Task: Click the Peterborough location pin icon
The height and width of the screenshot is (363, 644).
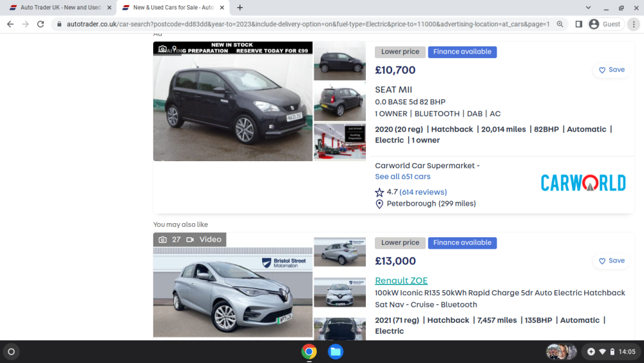Action: 379,204
